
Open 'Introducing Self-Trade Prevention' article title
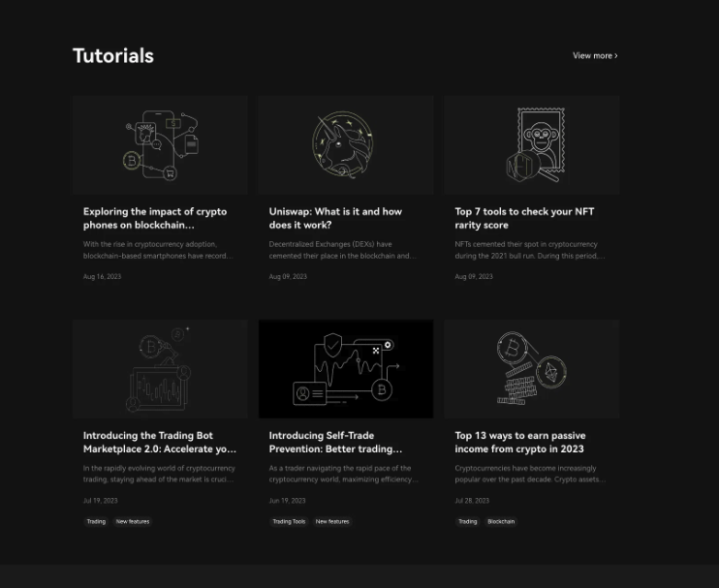[x=335, y=443]
